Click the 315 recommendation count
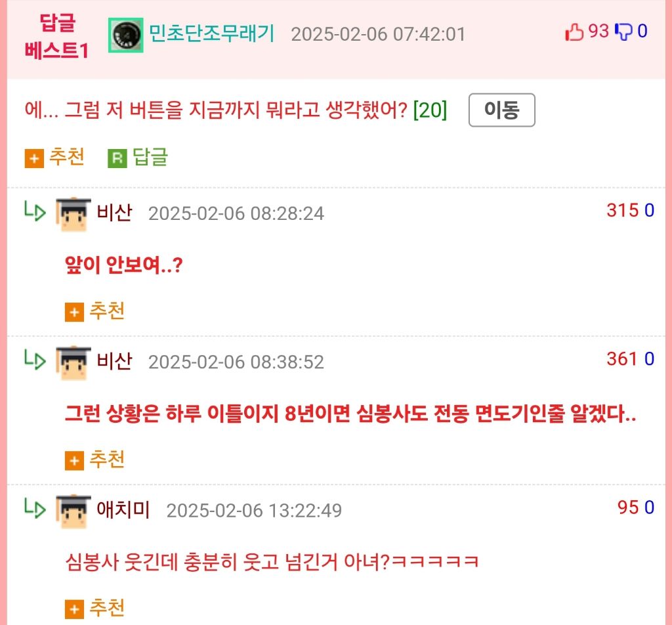 click(x=622, y=211)
